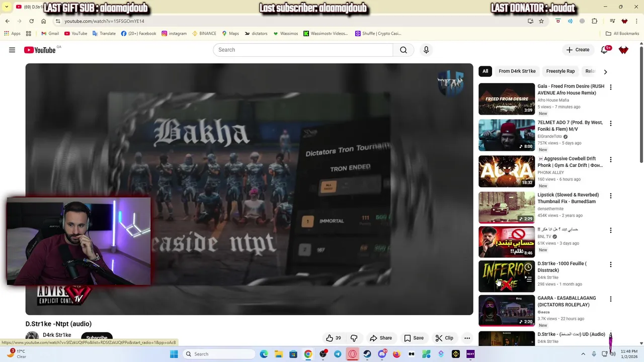This screenshot has width=644, height=362.
Task: Open Aggressive Cowbell Drift Phonk thumbnail
Action: pos(507,171)
